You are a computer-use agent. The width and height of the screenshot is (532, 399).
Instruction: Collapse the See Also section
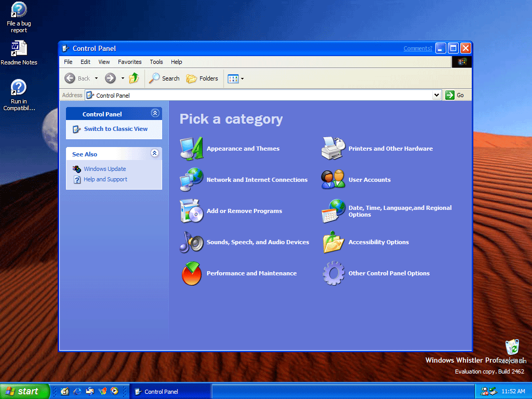coord(154,153)
